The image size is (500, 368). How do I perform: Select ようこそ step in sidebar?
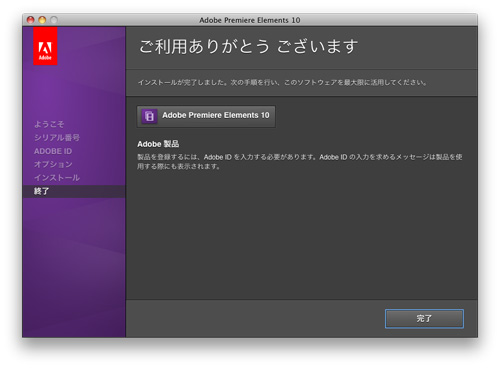click(49, 124)
